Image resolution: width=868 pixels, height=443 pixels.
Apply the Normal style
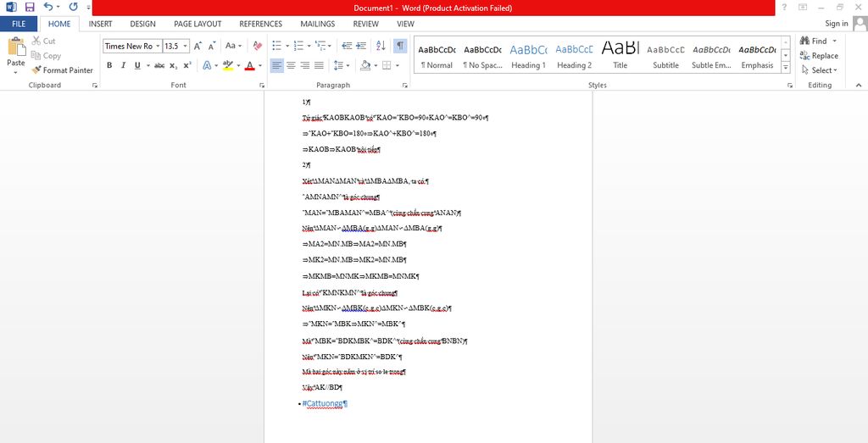tap(437, 55)
